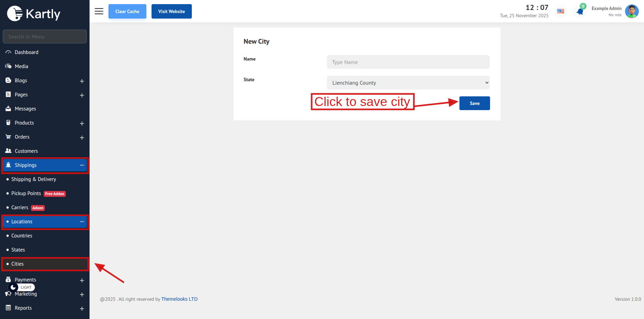Select States menu item
644x319 pixels.
pyautogui.click(x=18, y=250)
